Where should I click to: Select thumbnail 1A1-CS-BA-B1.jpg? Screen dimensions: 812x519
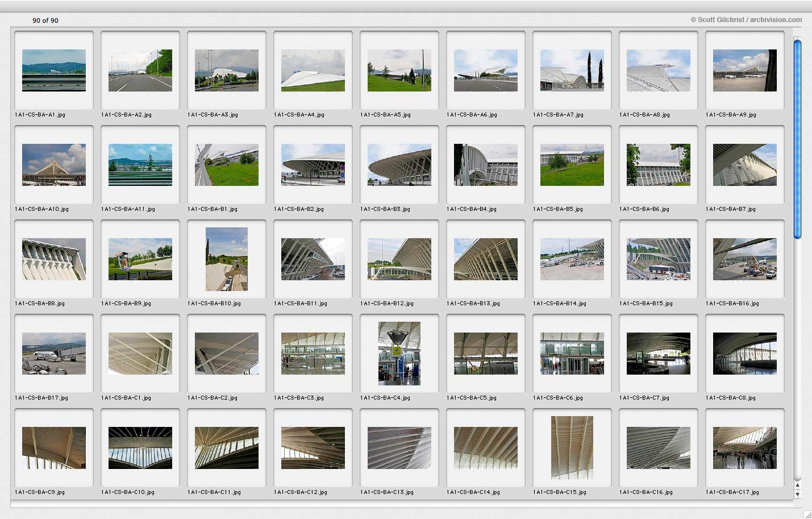pyautogui.click(x=227, y=165)
